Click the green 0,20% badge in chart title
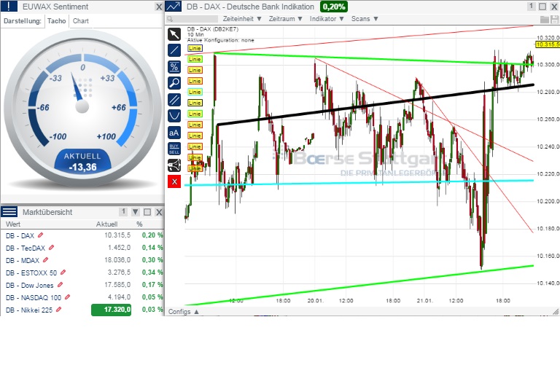The height and width of the screenshot is (392, 560). pos(333,7)
